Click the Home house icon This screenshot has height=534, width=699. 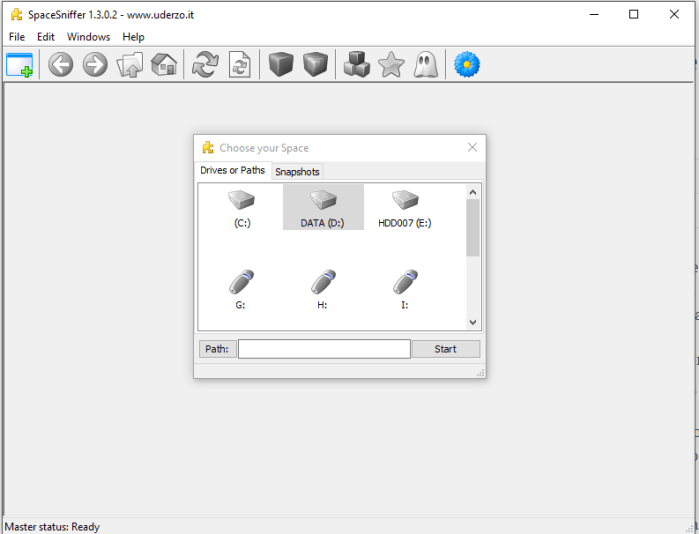point(164,65)
